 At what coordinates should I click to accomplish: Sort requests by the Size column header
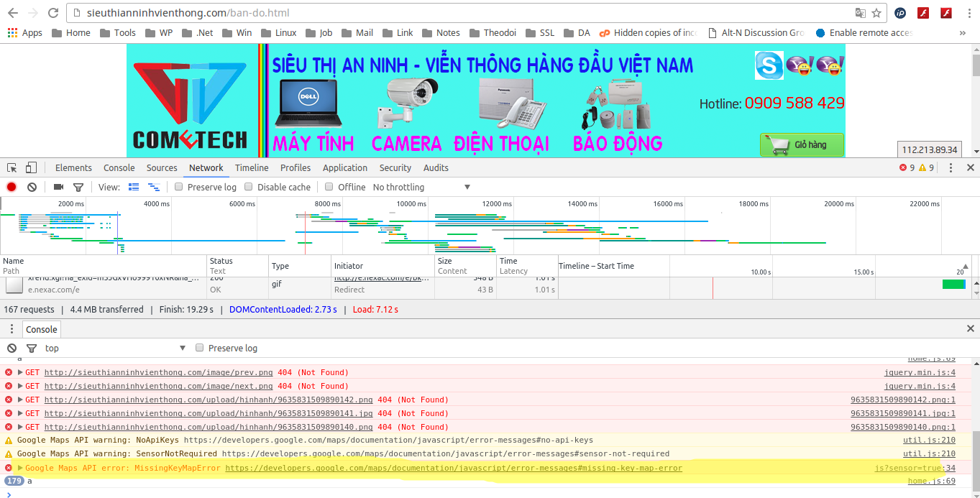tap(465, 266)
